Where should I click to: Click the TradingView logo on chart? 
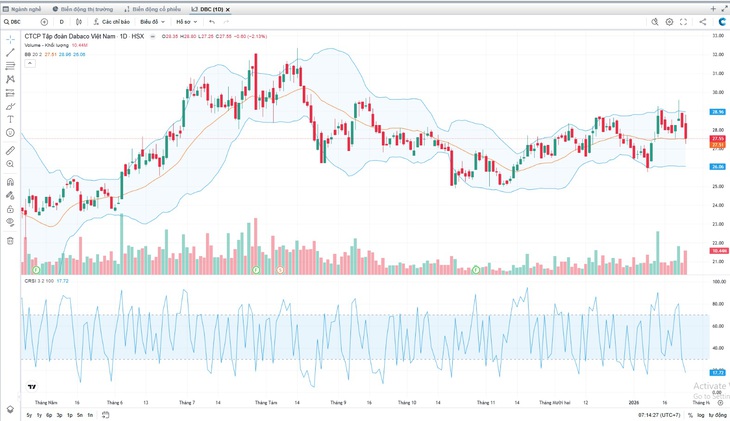pos(32,387)
